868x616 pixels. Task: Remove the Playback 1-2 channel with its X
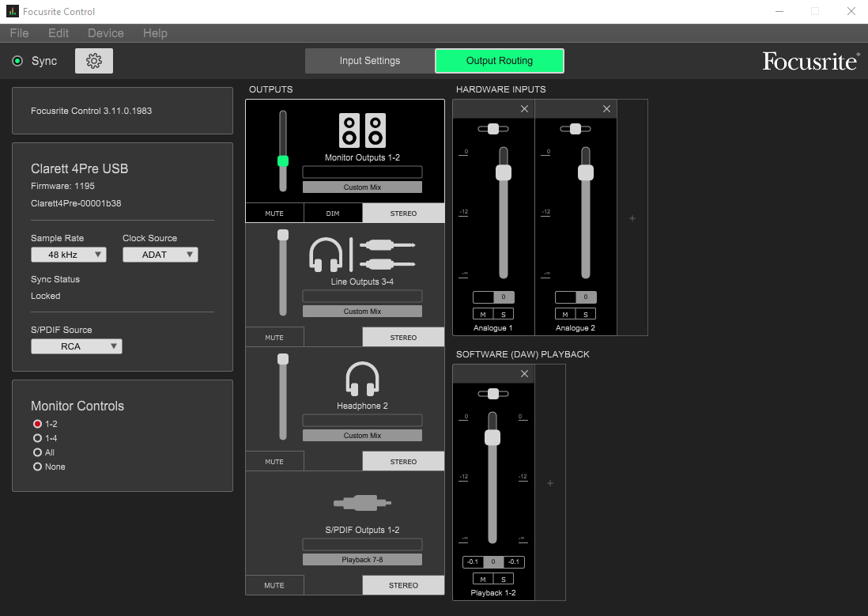(524, 374)
